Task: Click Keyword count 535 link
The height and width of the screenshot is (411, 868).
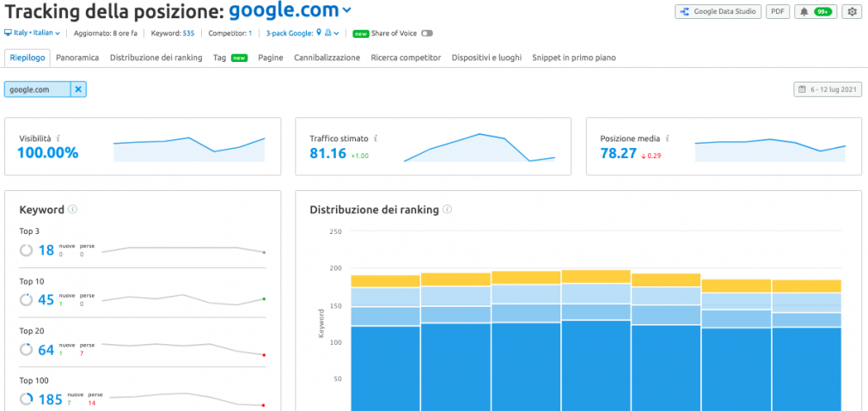Action: pyautogui.click(x=188, y=34)
